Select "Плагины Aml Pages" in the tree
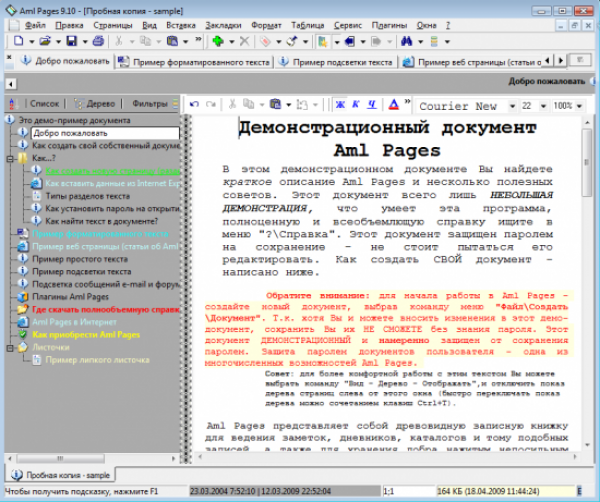The width and height of the screenshot is (600, 502). coord(69,297)
